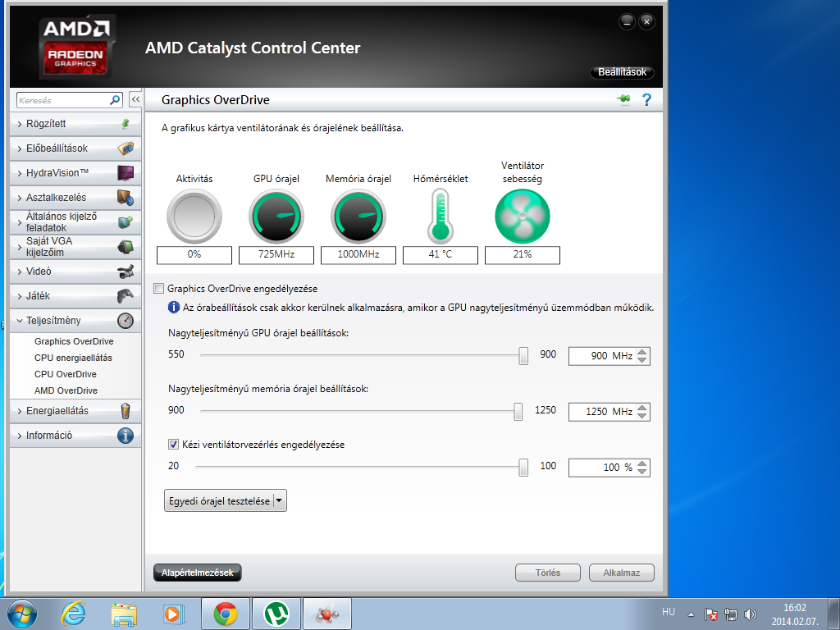The width and height of the screenshot is (840, 630).
Task: Click the GPU órajel gauge
Action: point(276,217)
